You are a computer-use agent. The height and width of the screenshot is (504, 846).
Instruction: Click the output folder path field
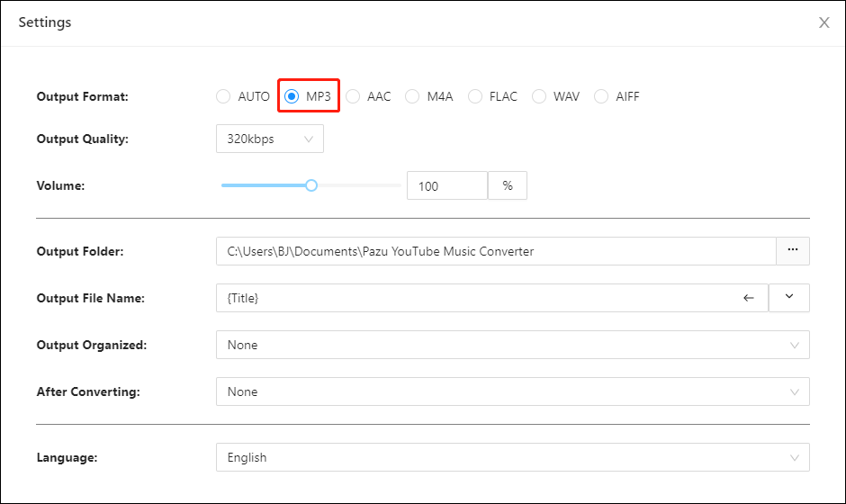coord(496,251)
